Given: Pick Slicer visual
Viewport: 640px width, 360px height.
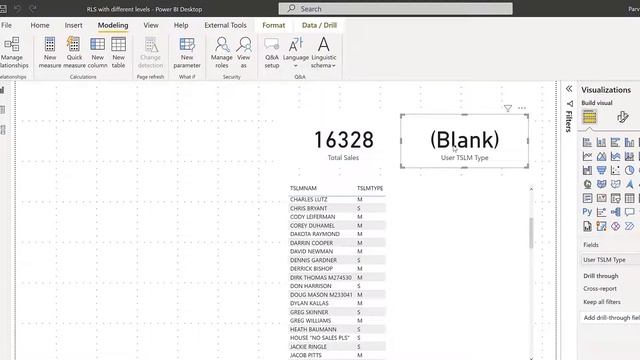Looking at the screenshot, I should [x=616, y=198].
